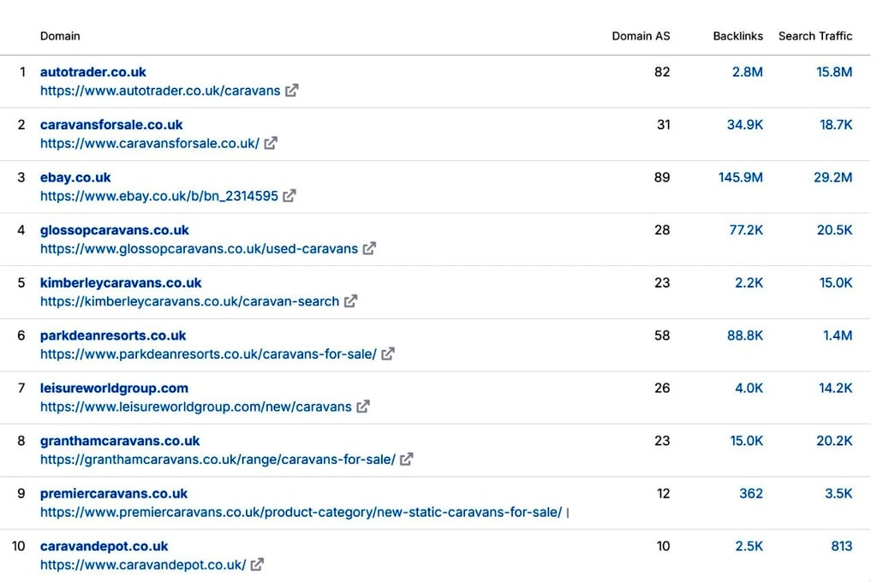Open caravansforsale.co.uk via its external link icon

[x=271, y=143]
